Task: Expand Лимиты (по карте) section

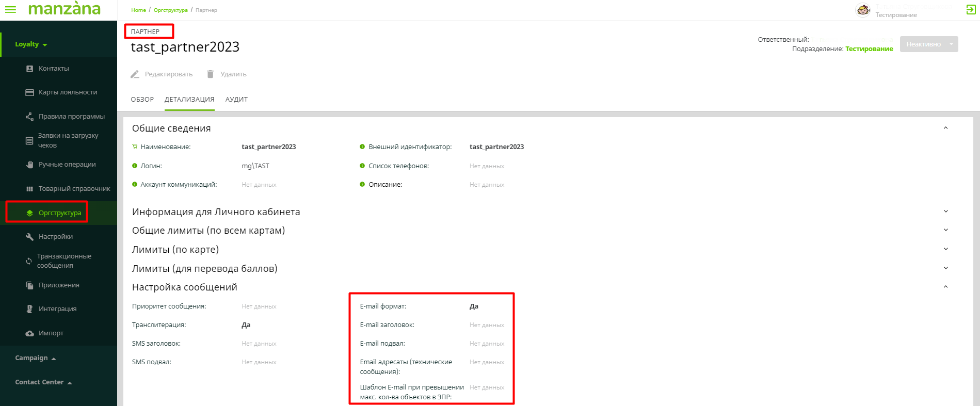Action: tap(945, 249)
